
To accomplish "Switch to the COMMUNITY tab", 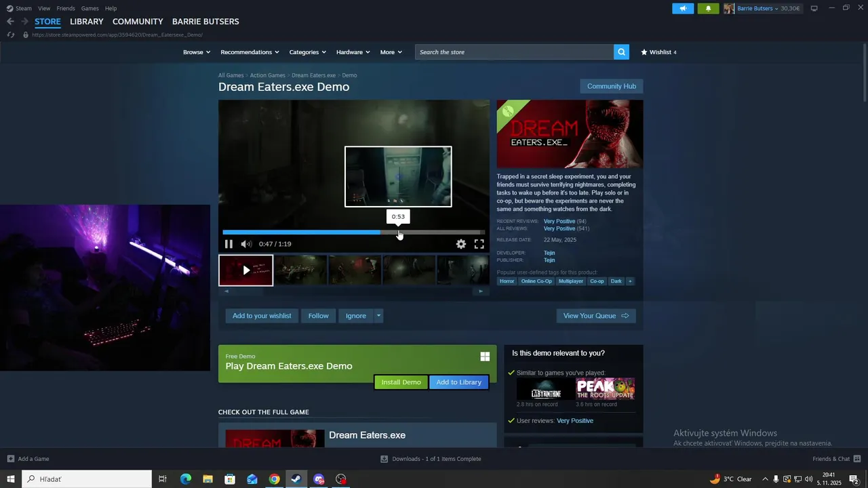I will [138, 22].
